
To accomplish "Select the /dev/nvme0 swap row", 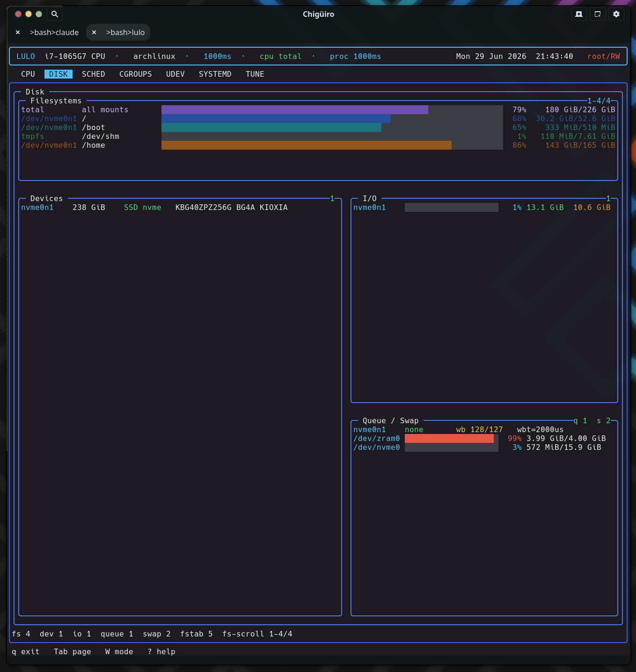I will (x=477, y=447).
